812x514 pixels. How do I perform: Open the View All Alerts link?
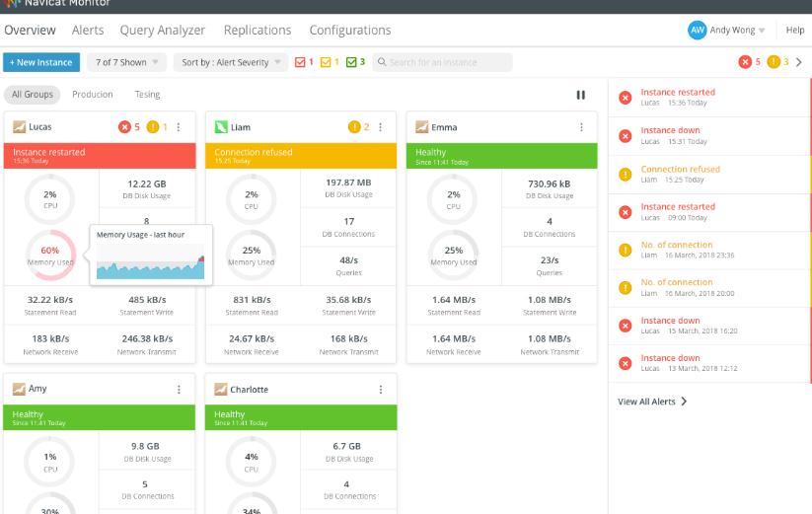click(x=652, y=402)
